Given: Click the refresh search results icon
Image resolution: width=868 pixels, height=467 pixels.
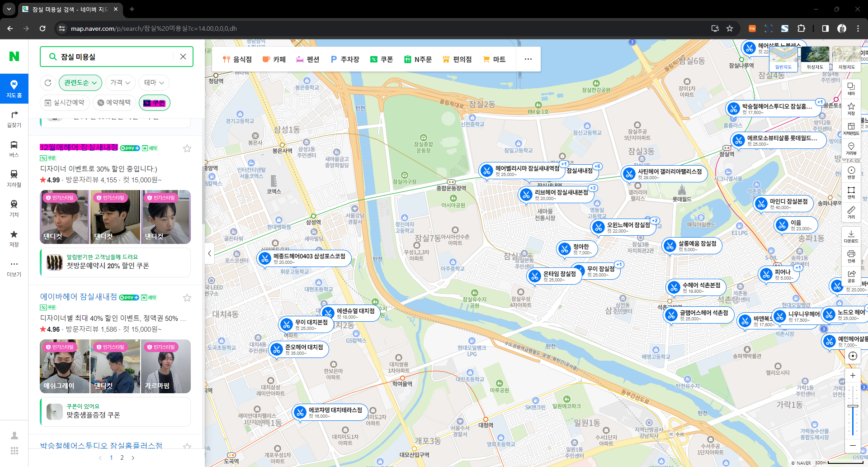Looking at the screenshot, I should [x=48, y=83].
